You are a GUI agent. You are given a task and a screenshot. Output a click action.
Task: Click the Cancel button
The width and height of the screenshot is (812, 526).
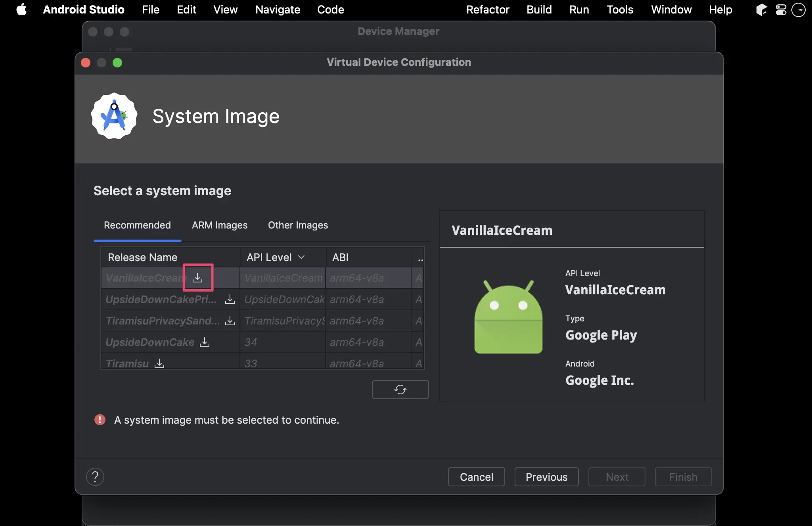coord(477,477)
